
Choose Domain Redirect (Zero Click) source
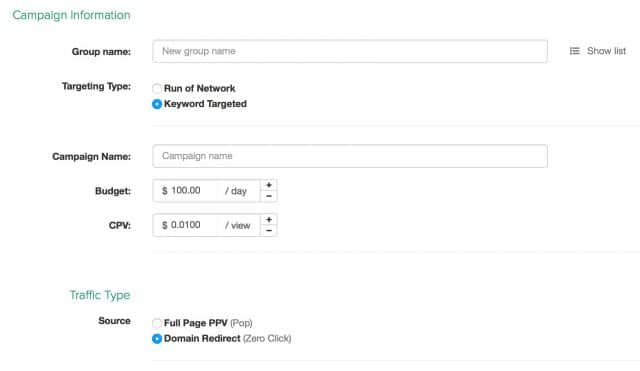click(x=157, y=339)
